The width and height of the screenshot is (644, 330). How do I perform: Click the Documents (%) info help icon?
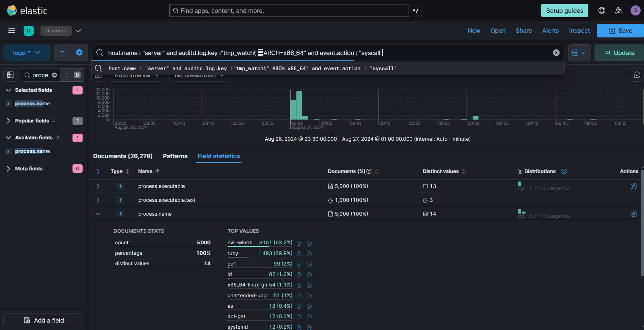coord(369,171)
